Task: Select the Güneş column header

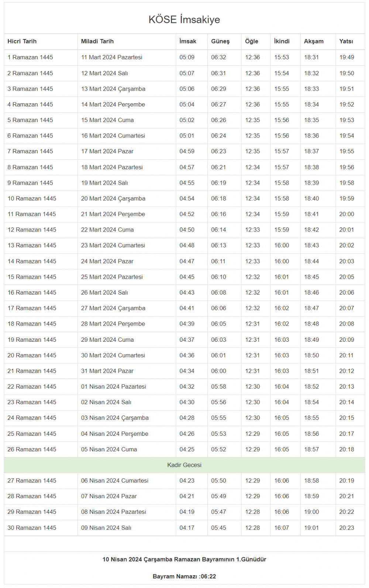Action: pyautogui.click(x=220, y=41)
